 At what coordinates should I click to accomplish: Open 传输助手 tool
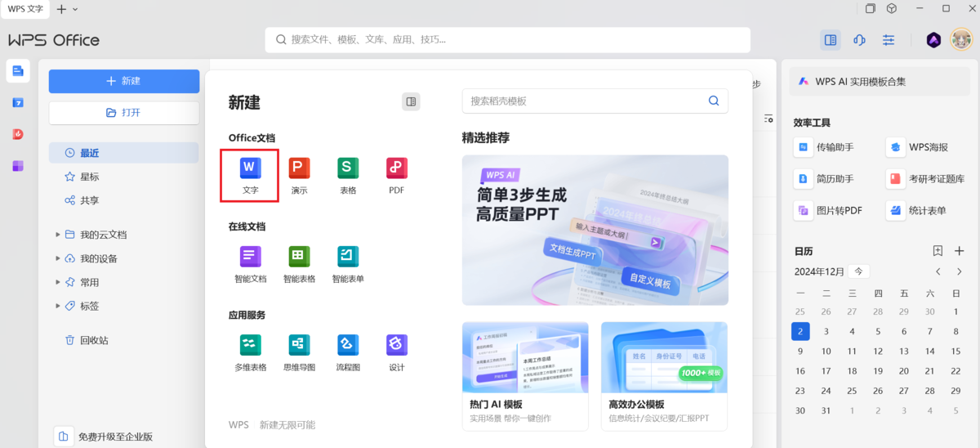824,147
